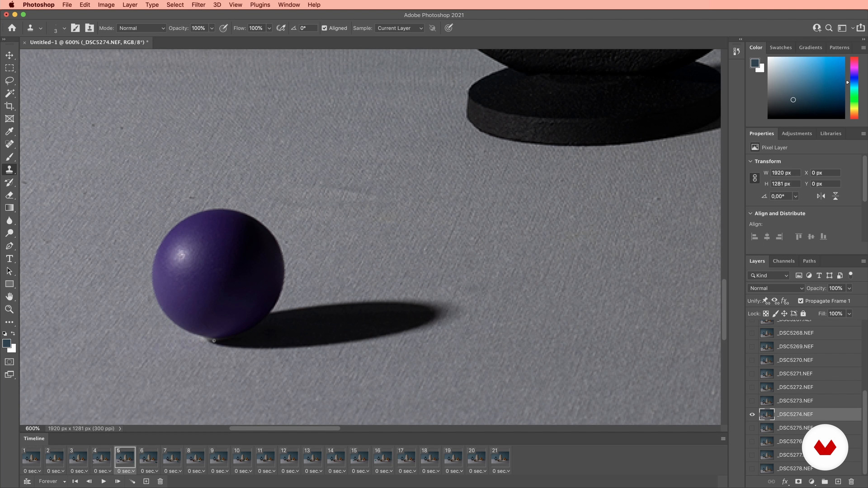Viewport: 868px width, 488px height.
Task: Click the foreground color swatch in toolbar
Action: point(6,343)
